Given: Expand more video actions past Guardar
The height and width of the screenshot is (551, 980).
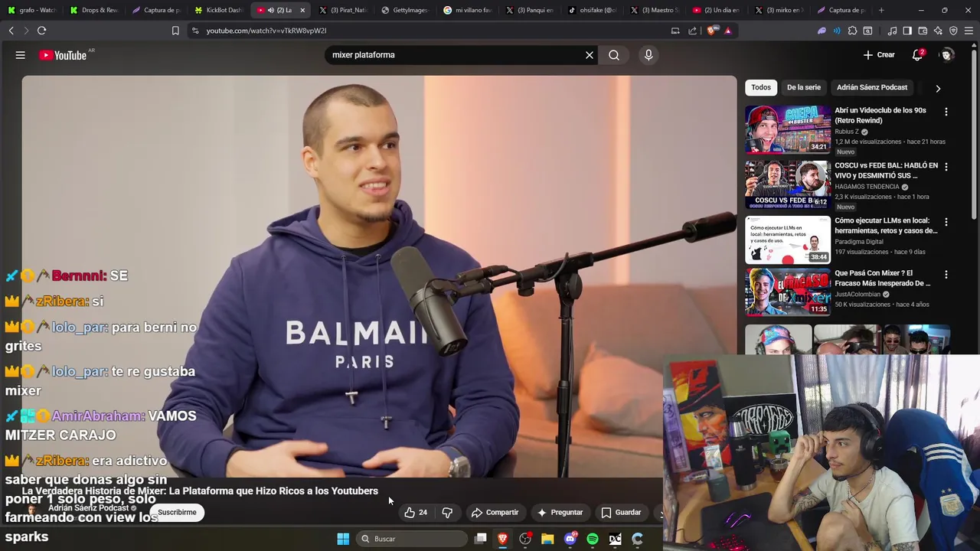Looking at the screenshot, I should pyautogui.click(x=660, y=513).
